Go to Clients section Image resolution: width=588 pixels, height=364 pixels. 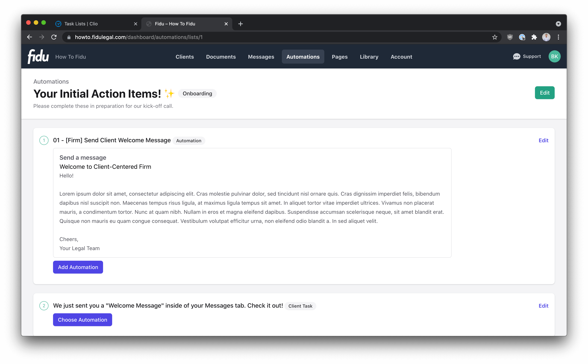pos(185,57)
